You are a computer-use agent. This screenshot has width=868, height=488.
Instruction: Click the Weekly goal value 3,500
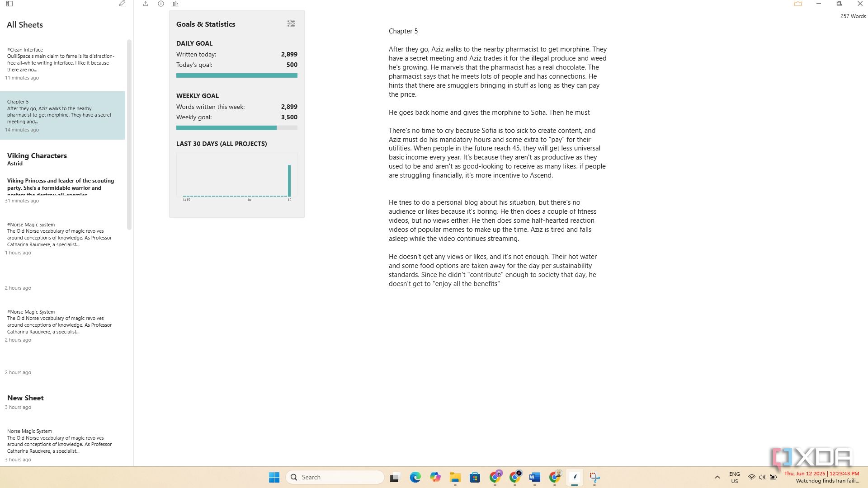click(289, 117)
